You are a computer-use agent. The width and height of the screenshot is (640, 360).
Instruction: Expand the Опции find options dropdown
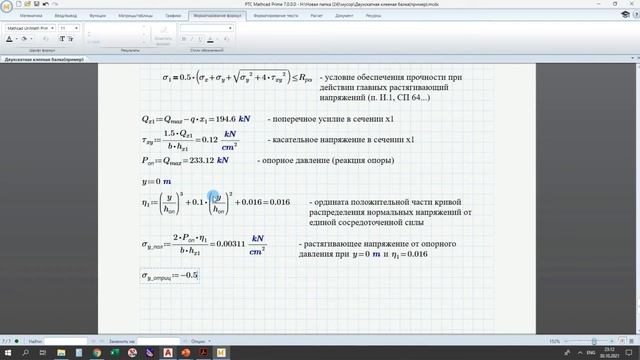click(201, 341)
